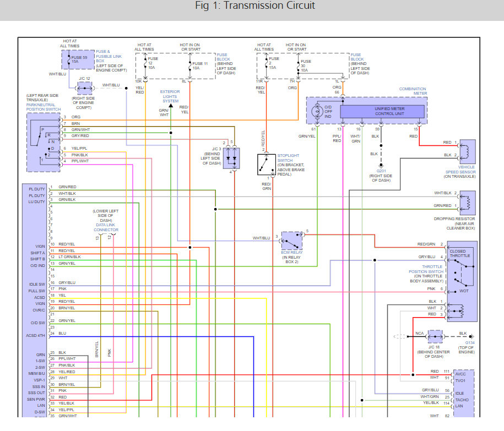Screen dimensions: 504x431
Task: Open the Park/Neutral Position Switch link
Action: point(44,107)
